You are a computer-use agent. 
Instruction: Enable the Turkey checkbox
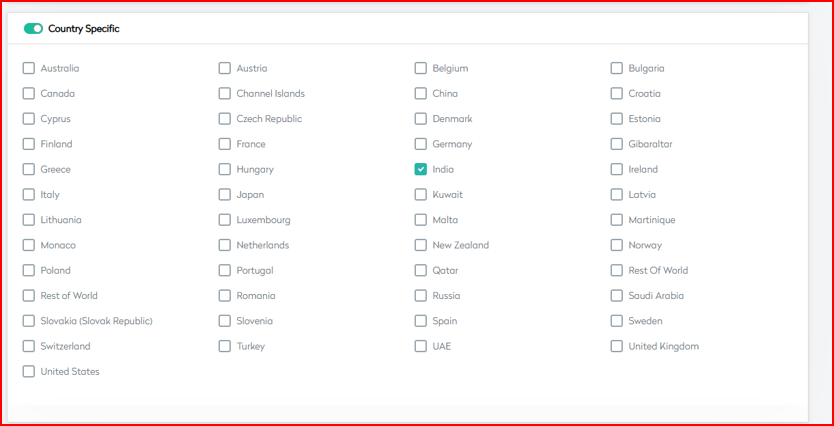225,347
